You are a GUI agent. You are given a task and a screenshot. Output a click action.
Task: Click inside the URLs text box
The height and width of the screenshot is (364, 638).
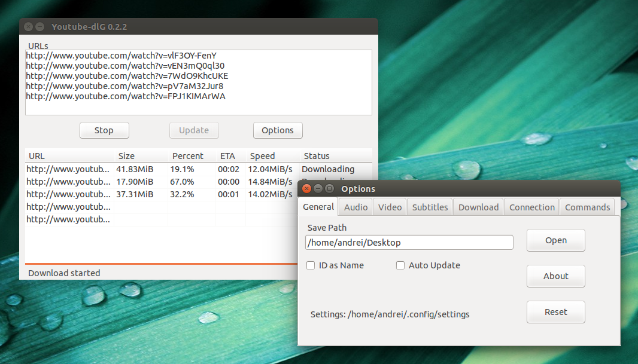pyautogui.click(x=199, y=82)
